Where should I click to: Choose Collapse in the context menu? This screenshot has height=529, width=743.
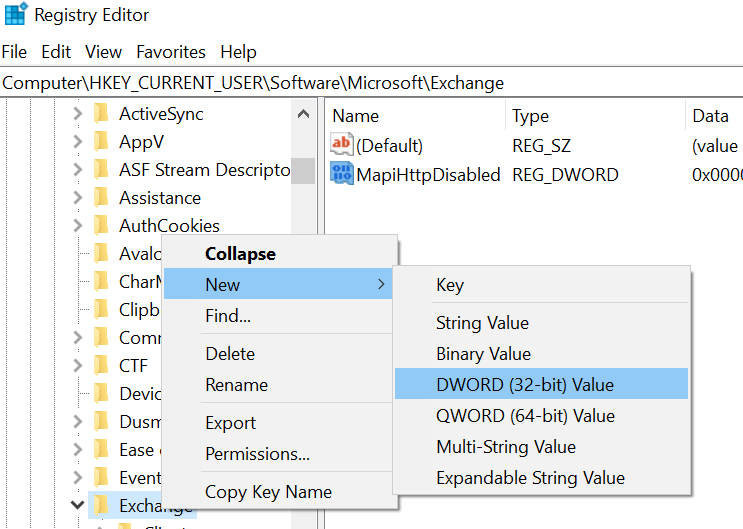(278, 254)
